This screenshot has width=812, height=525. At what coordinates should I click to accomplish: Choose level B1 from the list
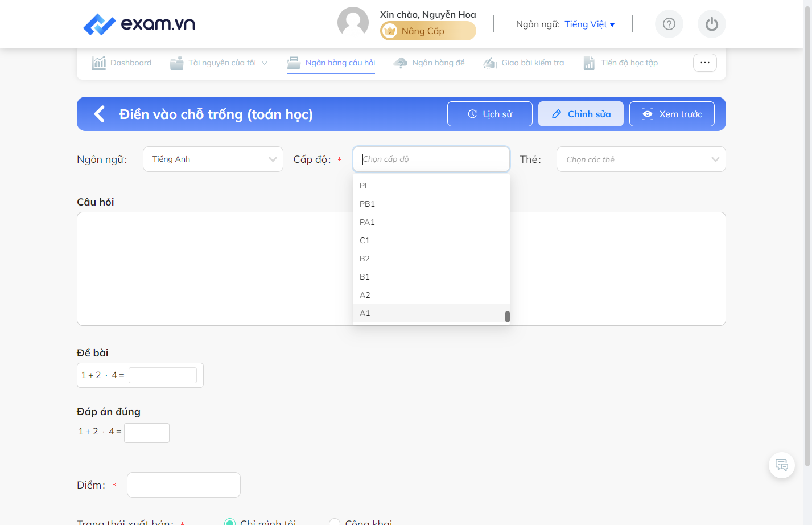click(431, 277)
